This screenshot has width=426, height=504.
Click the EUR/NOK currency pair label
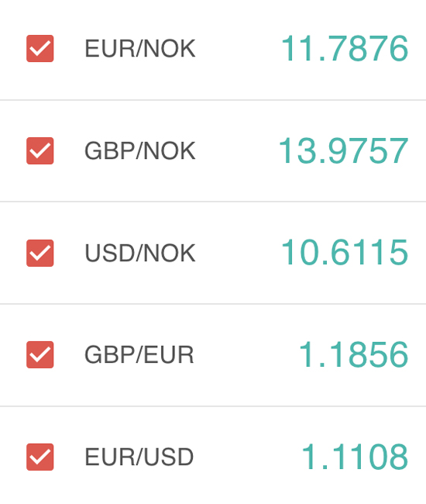pyautogui.click(x=140, y=49)
